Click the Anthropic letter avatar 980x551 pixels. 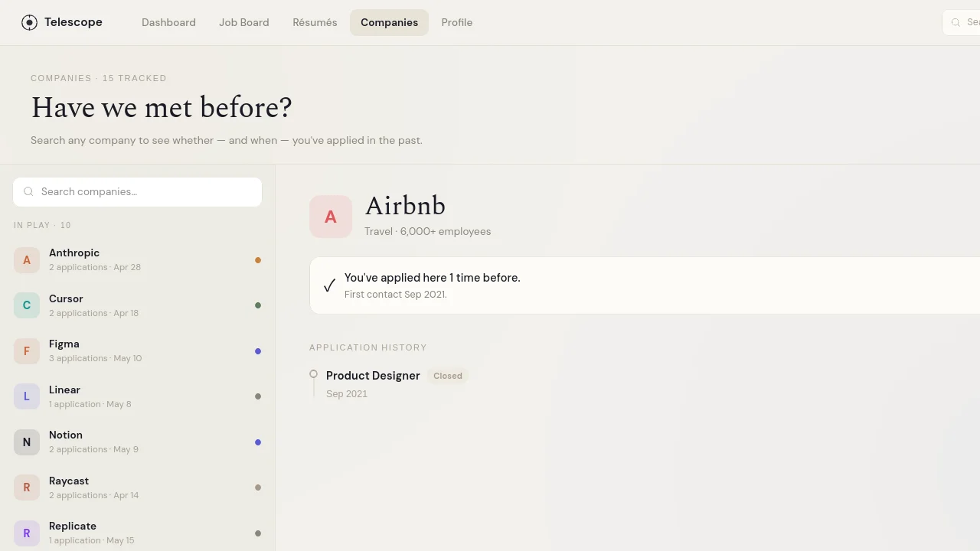click(x=27, y=260)
